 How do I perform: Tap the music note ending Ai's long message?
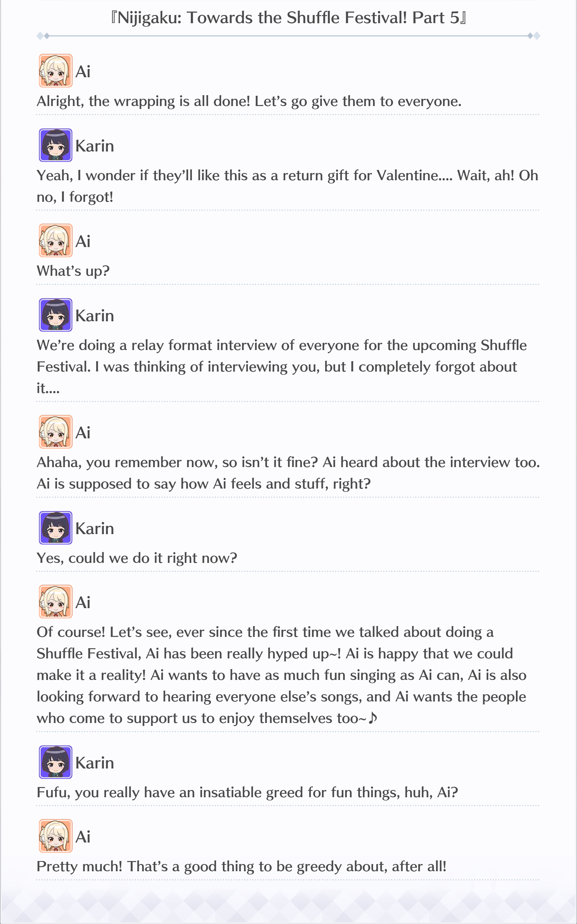pos(373,718)
